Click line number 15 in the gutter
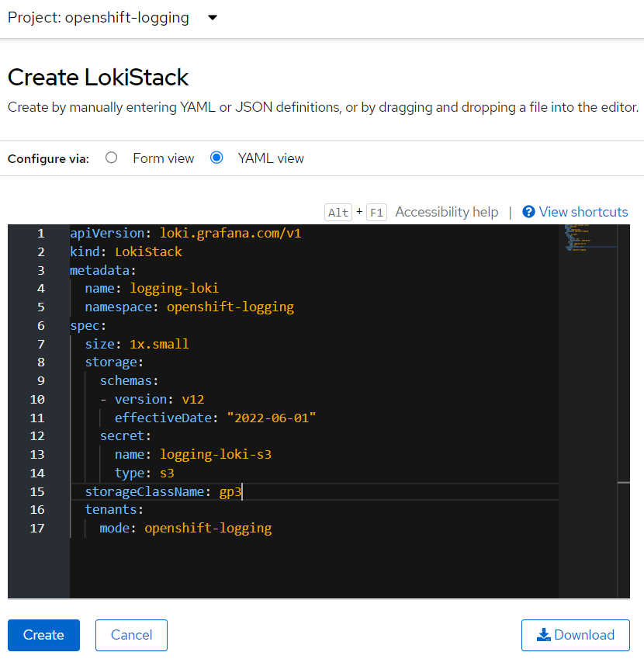This screenshot has height=659, width=644. coord(37,491)
